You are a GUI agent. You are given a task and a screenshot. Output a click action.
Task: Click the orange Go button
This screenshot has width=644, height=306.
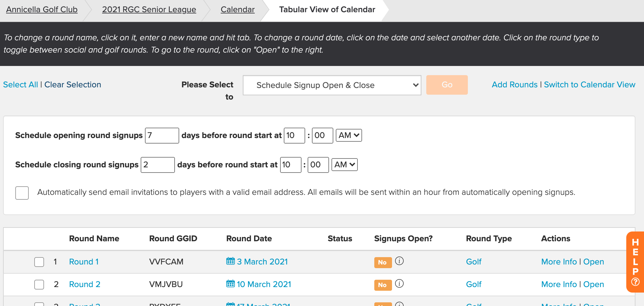tap(447, 85)
